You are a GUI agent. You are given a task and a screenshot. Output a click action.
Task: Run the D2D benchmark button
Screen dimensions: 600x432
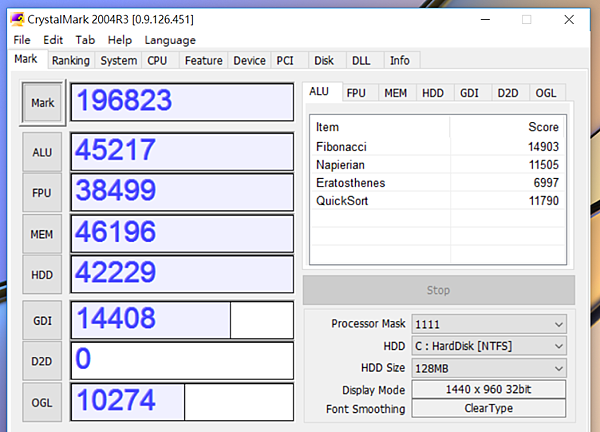[42, 361]
